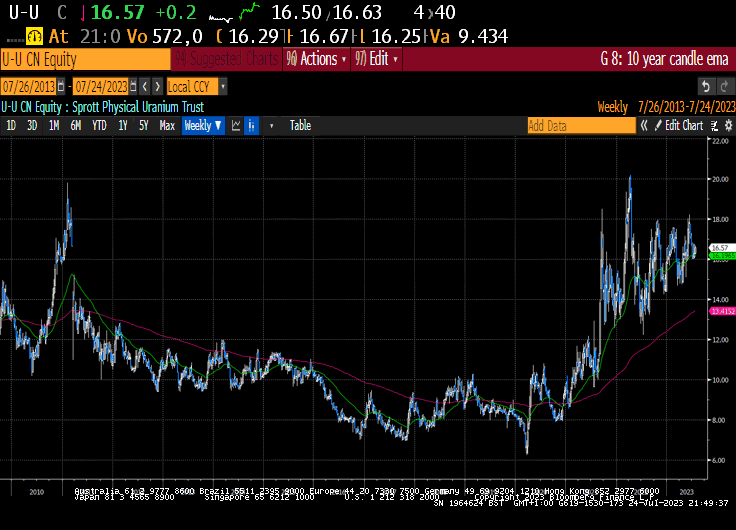Click the Add Data input field
The width and height of the screenshot is (736, 530).
click(582, 125)
